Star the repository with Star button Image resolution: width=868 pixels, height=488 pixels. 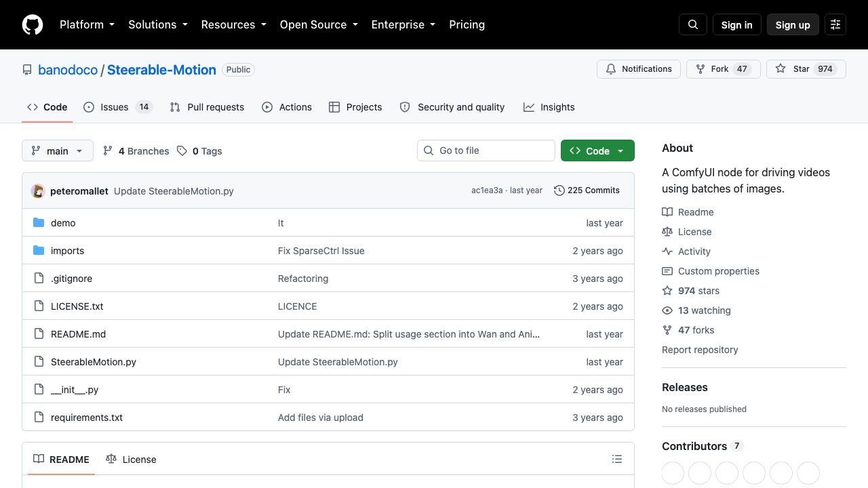coord(806,69)
